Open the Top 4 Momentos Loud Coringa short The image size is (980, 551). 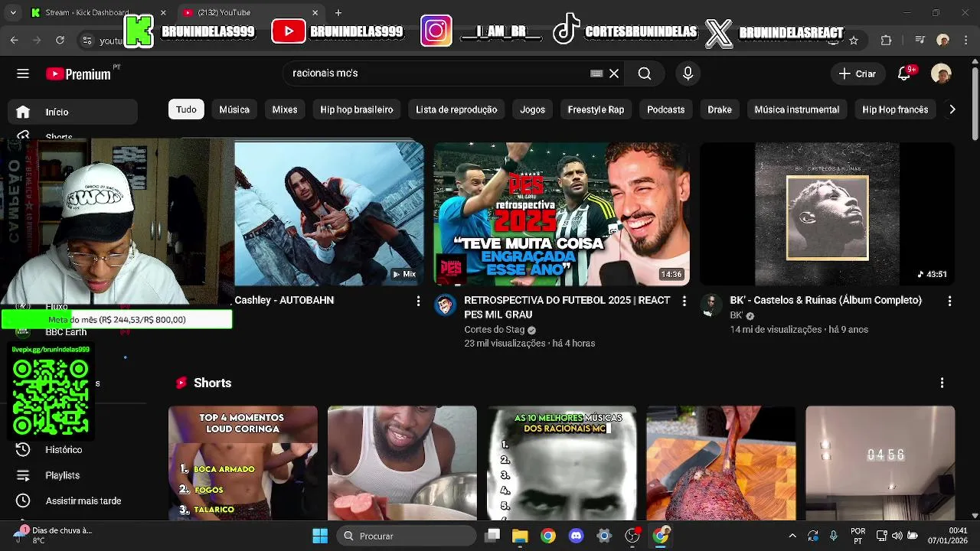243,463
